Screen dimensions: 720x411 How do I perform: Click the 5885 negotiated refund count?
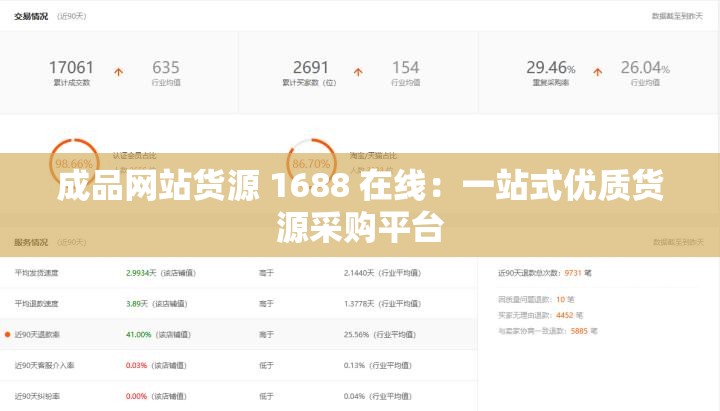tap(579, 331)
